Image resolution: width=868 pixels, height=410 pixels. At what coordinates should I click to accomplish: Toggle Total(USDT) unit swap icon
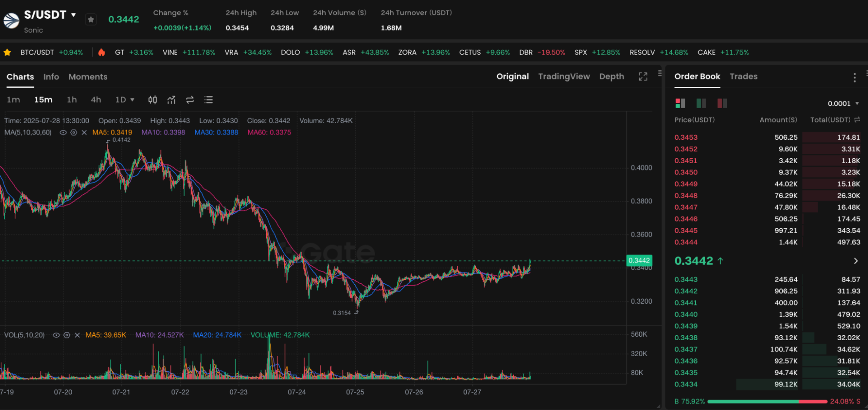pos(857,120)
